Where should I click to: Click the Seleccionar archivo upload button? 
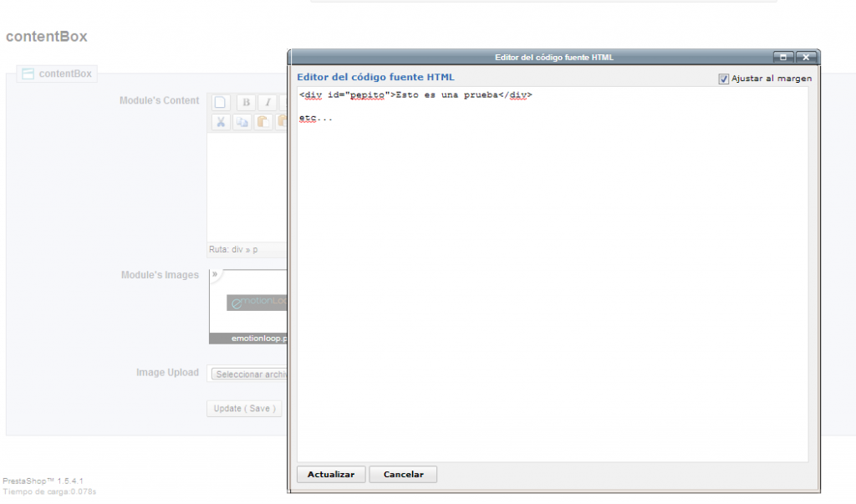[249, 374]
